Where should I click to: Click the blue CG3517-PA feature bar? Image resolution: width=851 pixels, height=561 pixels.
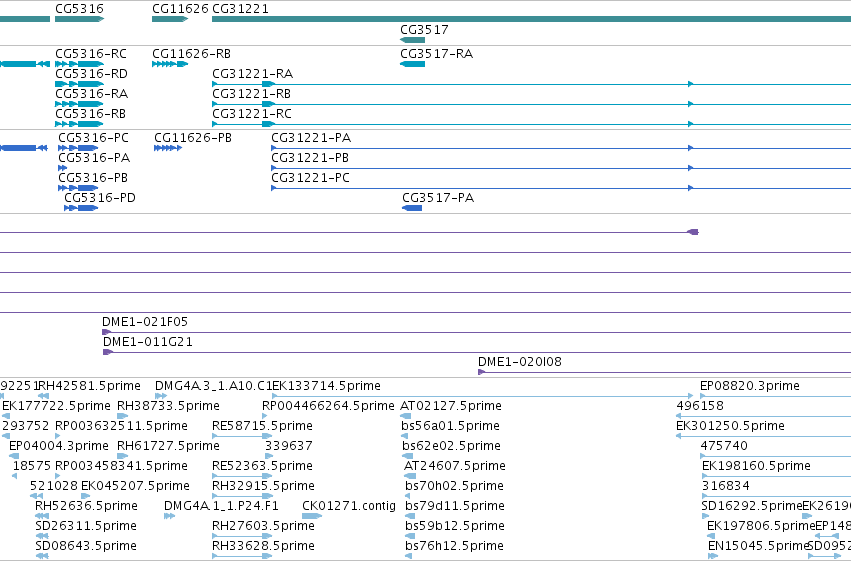(412, 208)
